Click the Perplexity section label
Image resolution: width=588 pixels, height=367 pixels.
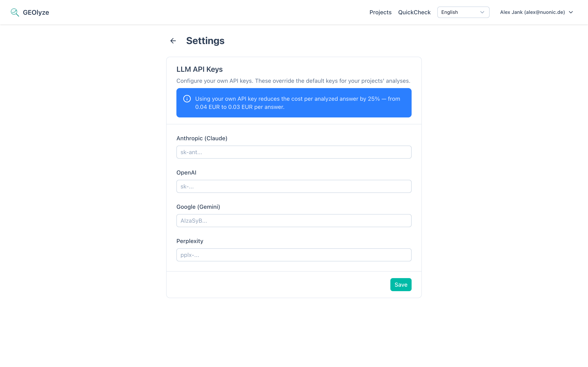pyautogui.click(x=190, y=241)
